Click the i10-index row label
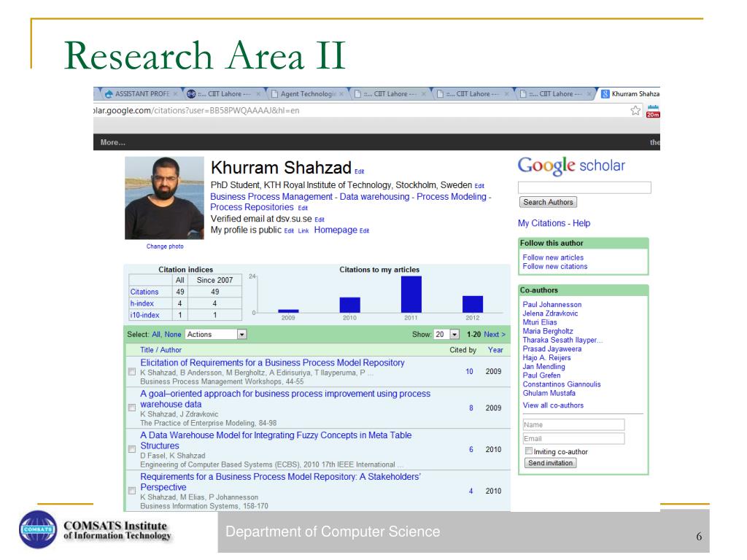This screenshot has height=560, width=747. tap(144, 315)
